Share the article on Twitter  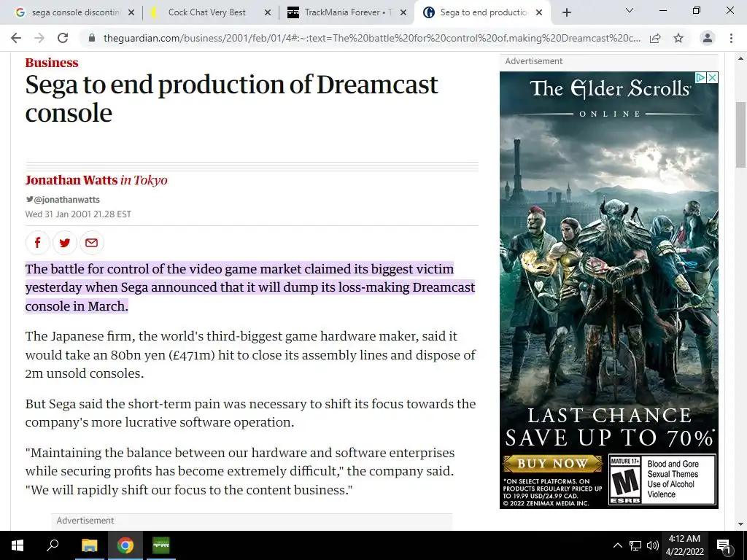[x=65, y=242]
